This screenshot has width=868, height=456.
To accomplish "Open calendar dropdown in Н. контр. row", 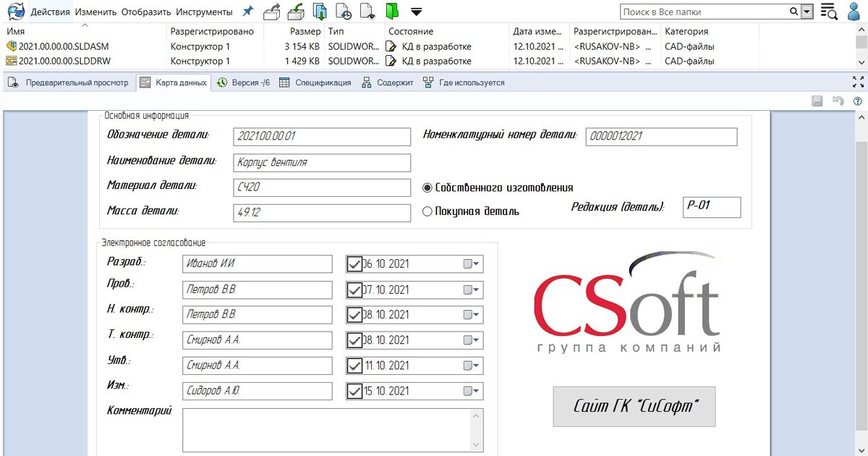I will [x=472, y=316].
